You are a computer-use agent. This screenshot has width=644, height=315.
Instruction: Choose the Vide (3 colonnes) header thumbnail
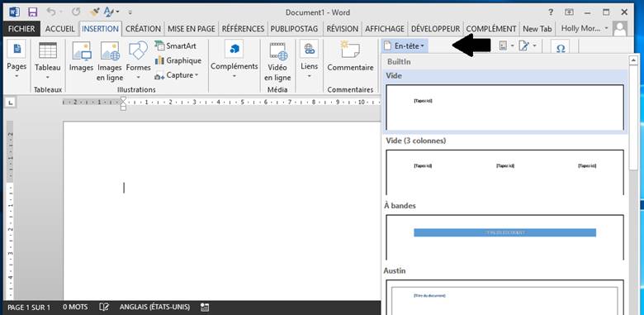coord(504,172)
